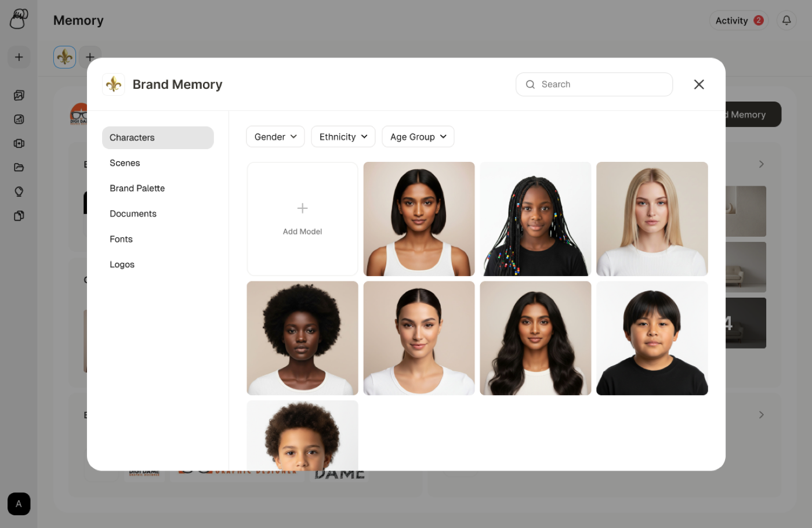Select the Scenes category
The width and height of the screenshot is (812, 528).
tap(158, 163)
